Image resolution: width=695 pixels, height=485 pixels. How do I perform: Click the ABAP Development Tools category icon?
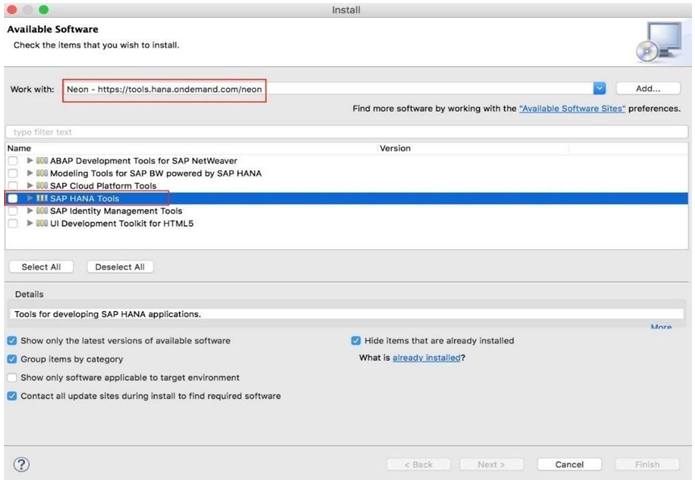coord(42,160)
